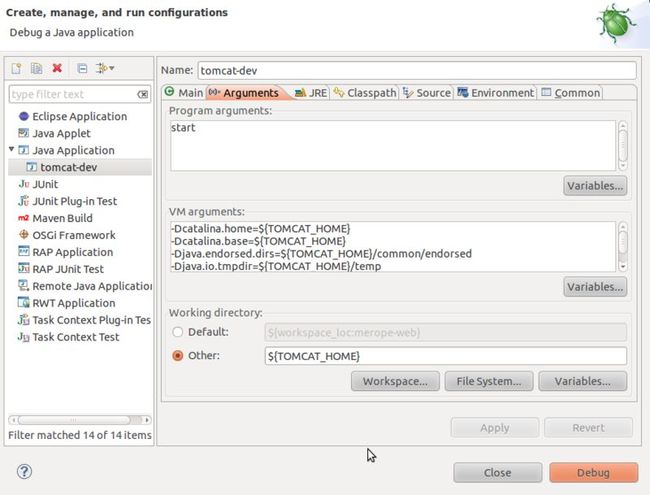Click the -Dcatalina.home VM argument line

(x=261, y=228)
